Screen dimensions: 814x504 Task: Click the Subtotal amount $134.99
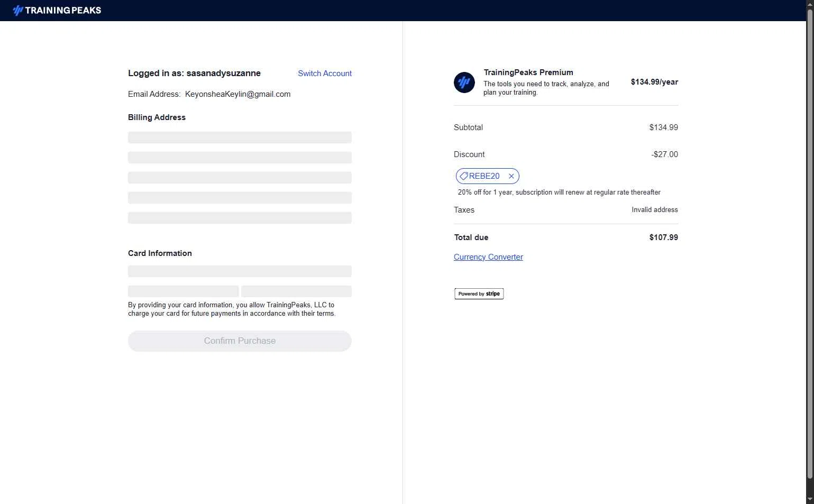click(664, 127)
